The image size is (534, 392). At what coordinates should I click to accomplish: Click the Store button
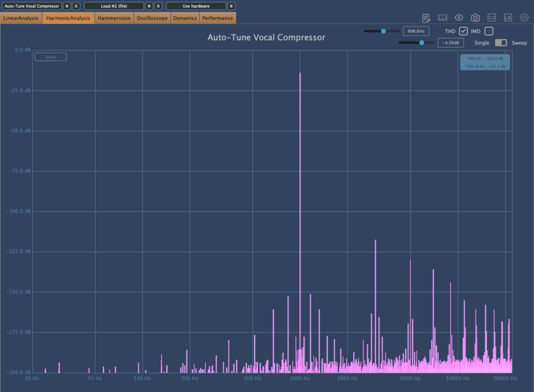coord(51,57)
